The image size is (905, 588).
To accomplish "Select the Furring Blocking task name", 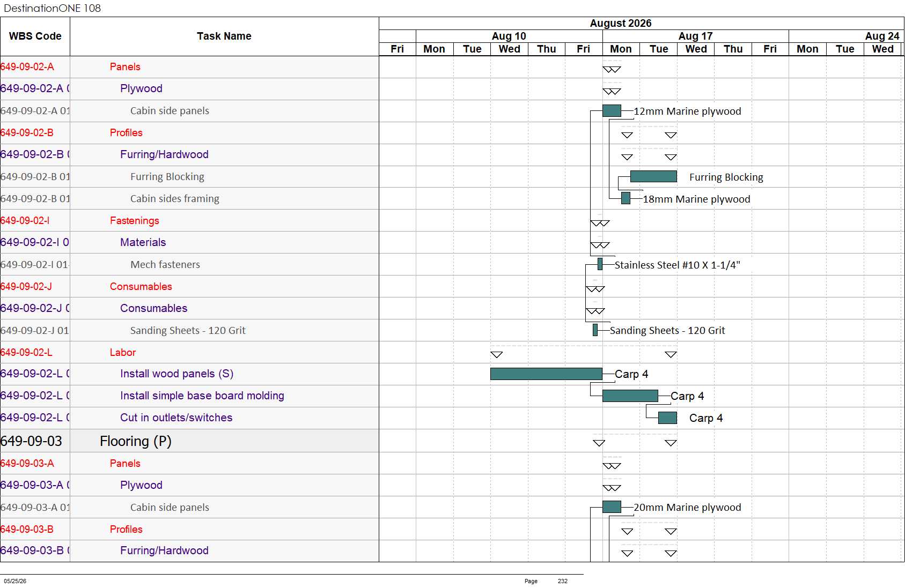I will pos(167,177).
